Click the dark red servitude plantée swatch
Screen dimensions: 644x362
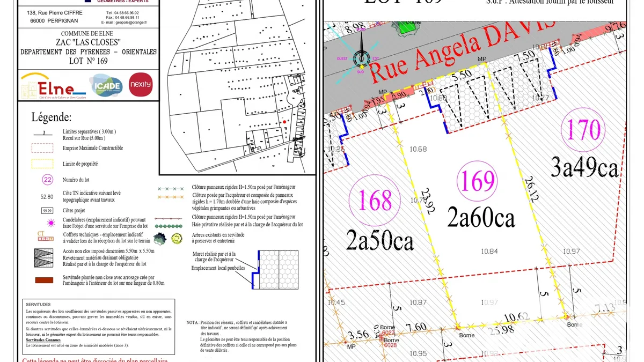coord(43,280)
